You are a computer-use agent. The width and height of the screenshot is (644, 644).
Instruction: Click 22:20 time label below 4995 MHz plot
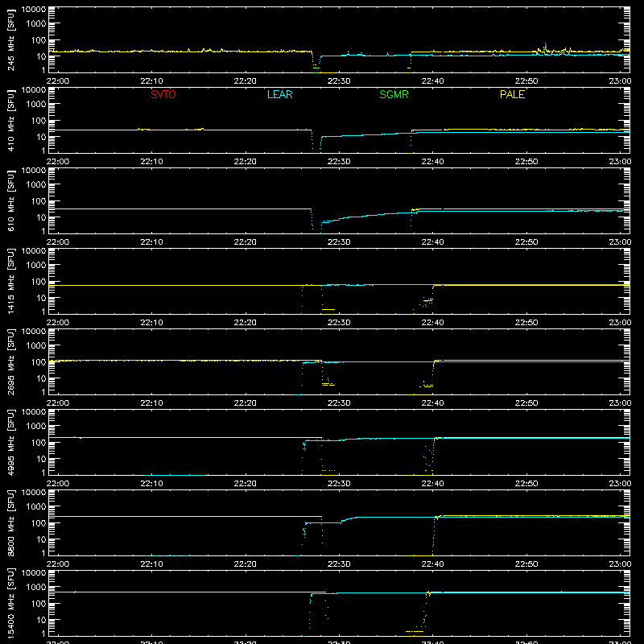pos(246,484)
